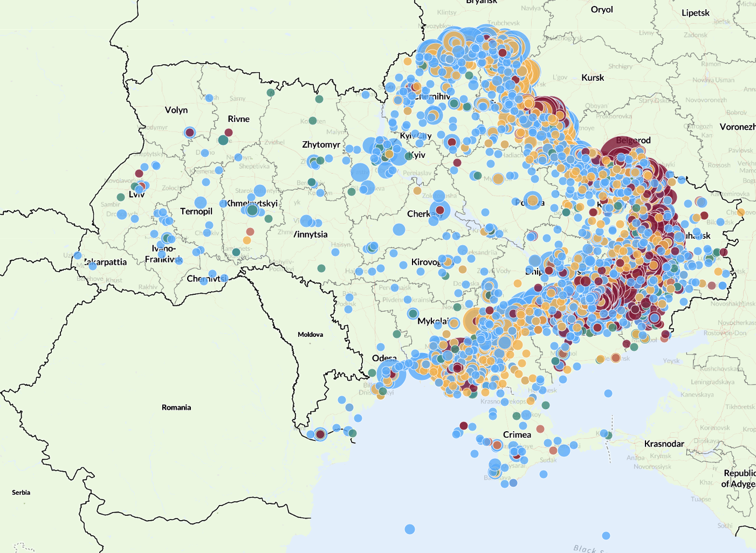Click the isolated blue dot in Black Sea bottom
Screen dimensions: 756x553
coord(410,529)
